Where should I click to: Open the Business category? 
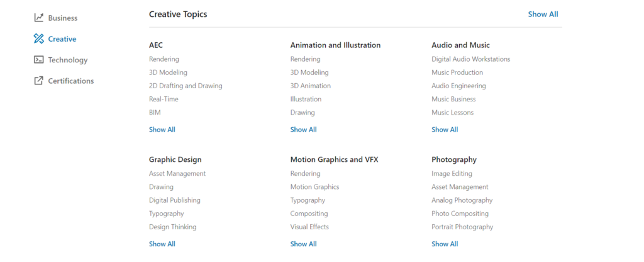click(x=62, y=18)
